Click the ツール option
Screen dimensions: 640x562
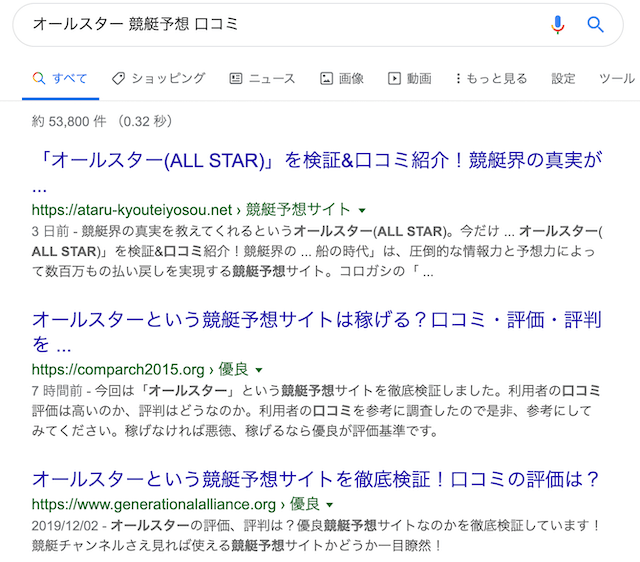pyautogui.click(x=616, y=78)
